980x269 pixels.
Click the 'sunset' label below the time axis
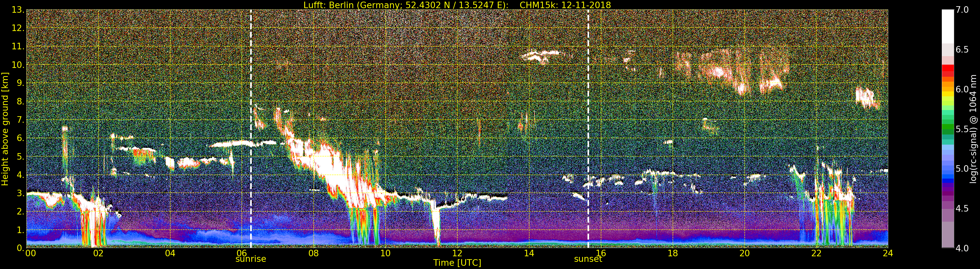coord(588,259)
